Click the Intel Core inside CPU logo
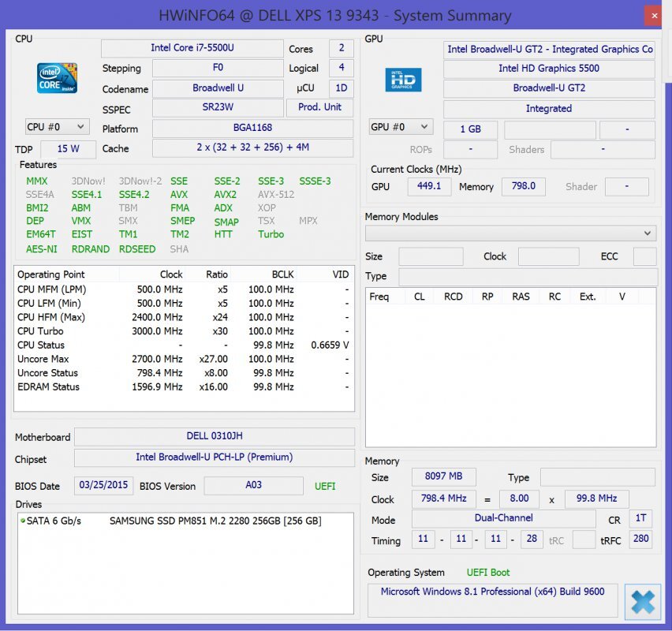Screen dimensions: 672x631 (58, 78)
